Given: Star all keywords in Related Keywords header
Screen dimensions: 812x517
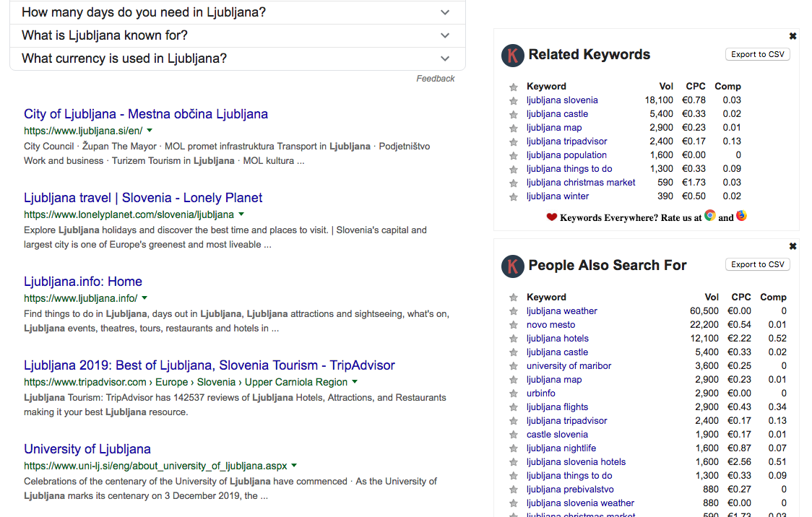Looking at the screenshot, I should 513,87.
